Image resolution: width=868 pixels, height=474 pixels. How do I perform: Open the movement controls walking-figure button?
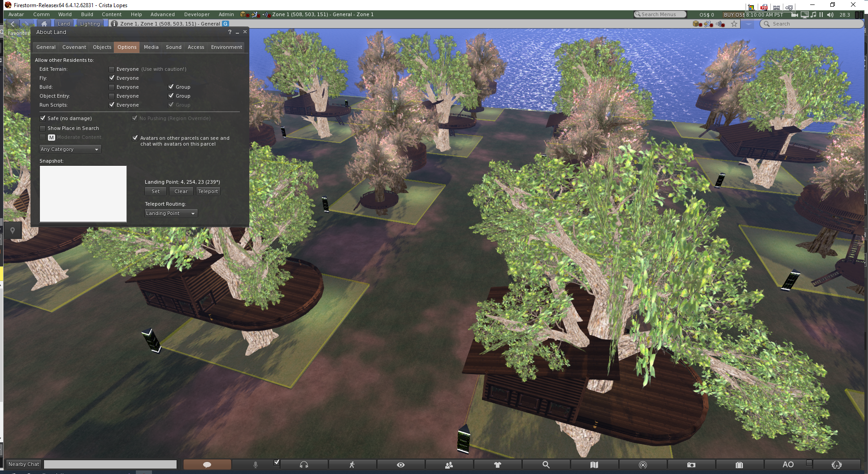(x=352, y=465)
